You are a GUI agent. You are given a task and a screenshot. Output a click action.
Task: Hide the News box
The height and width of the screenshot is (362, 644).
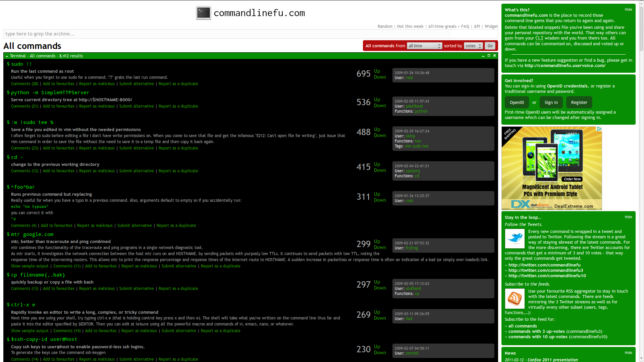628,353
